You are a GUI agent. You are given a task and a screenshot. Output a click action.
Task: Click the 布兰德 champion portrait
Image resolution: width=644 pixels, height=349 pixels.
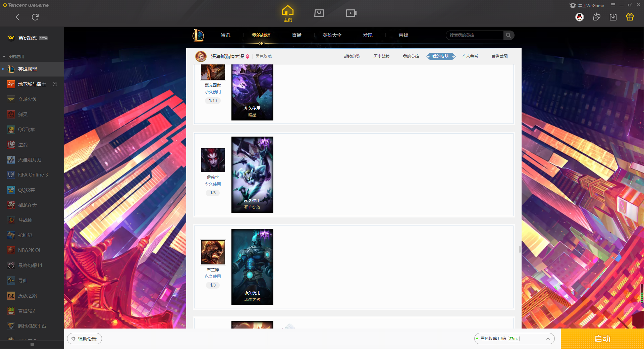[x=213, y=252]
